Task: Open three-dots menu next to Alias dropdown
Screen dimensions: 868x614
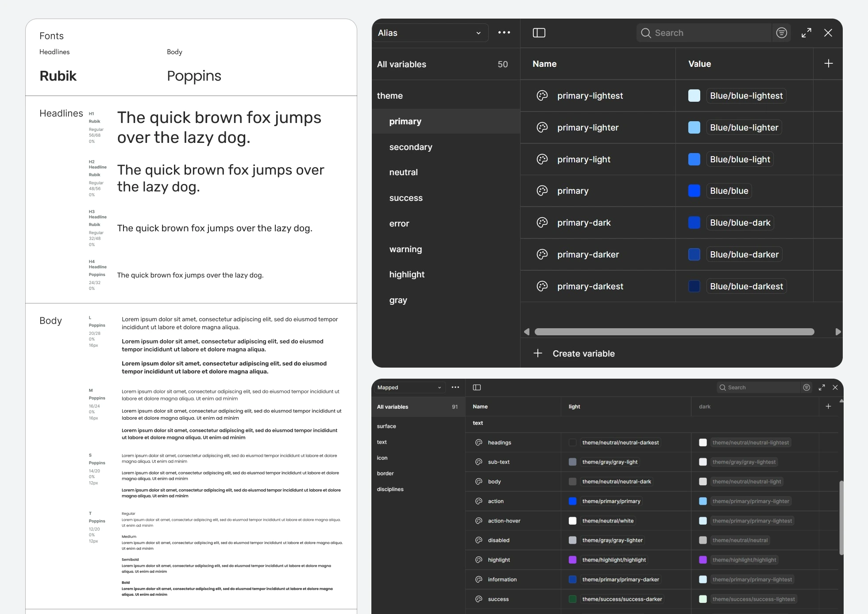Action: coord(504,33)
